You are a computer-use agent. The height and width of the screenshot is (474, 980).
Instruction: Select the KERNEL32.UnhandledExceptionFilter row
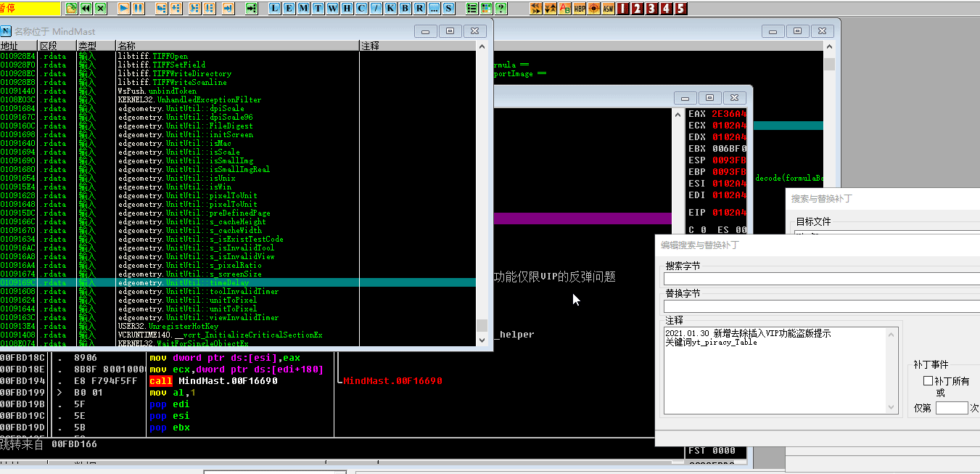pos(238,99)
